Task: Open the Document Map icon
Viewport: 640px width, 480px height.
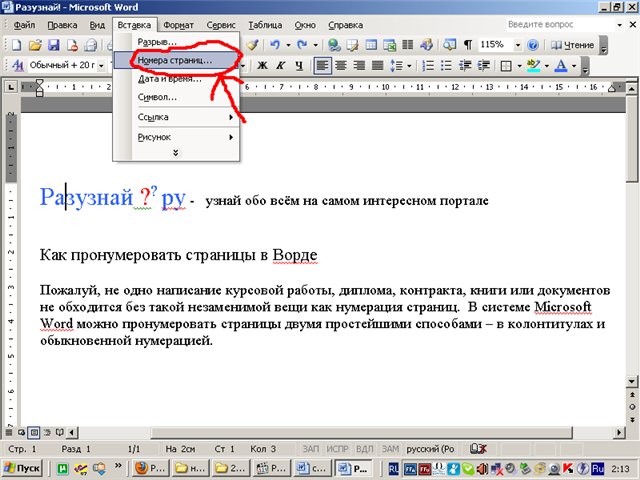Action: (449, 45)
